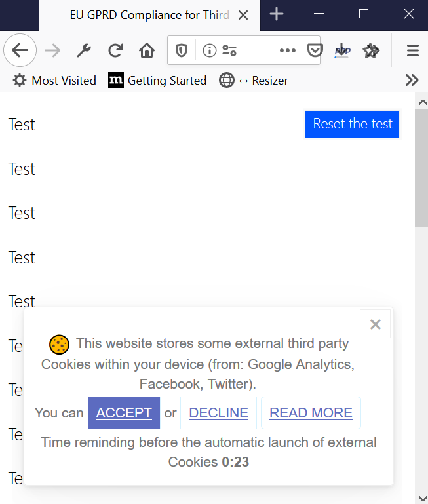Viewport: 428px width, 504px height.
Task: Open tracking protection shield in address bar
Action: (182, 50)
